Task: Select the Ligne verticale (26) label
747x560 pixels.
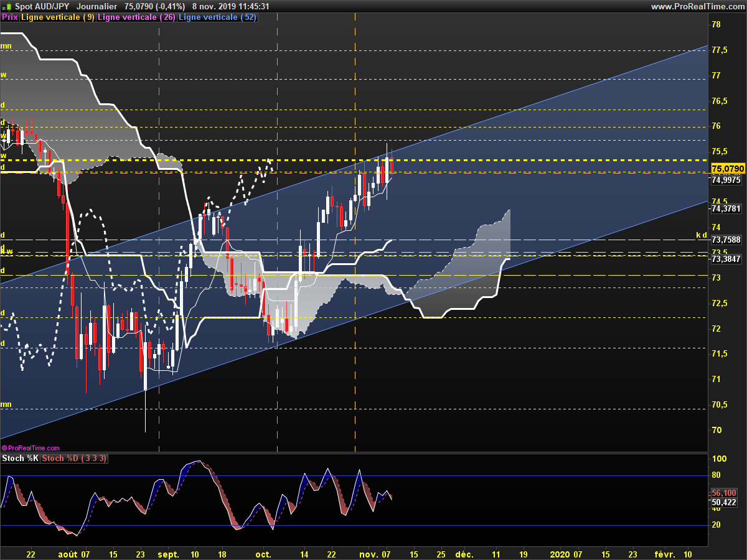Action: click(137, 17)
